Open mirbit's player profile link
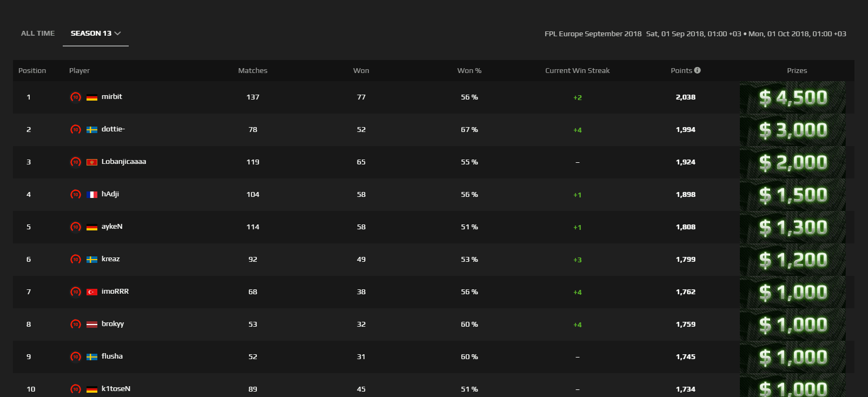Screen dimensions: 868x397 [x=112, y=97]
